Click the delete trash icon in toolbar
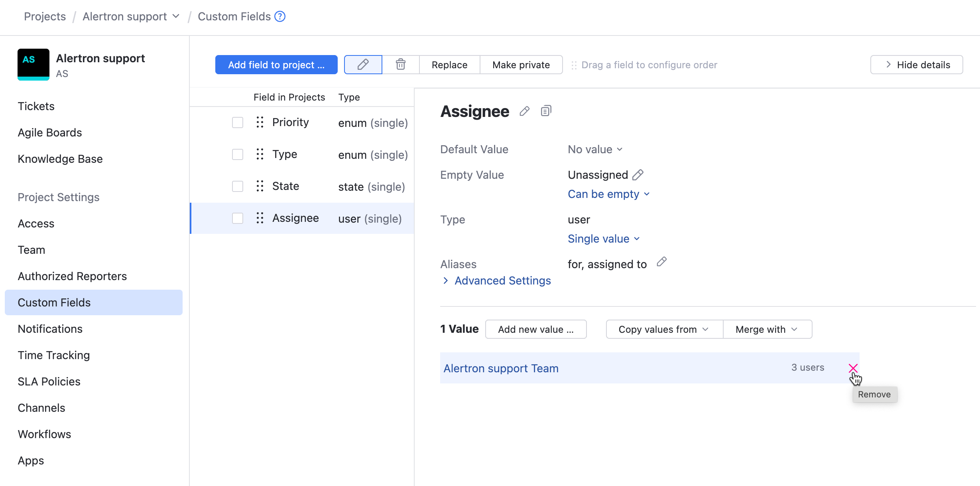 [400, 64]
